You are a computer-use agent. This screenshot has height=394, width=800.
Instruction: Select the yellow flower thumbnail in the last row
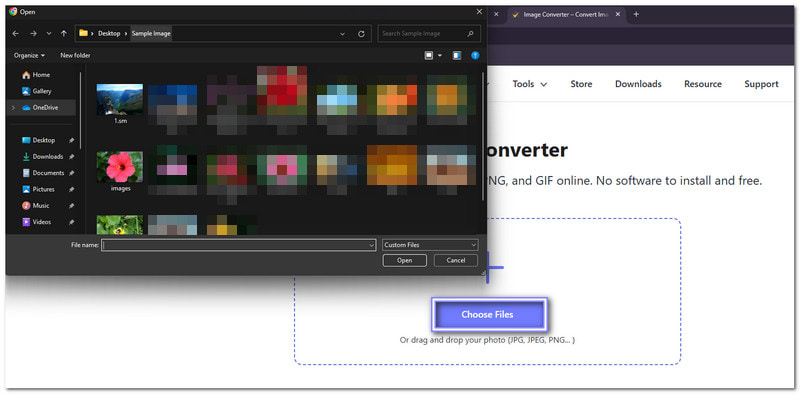point(120,225)
